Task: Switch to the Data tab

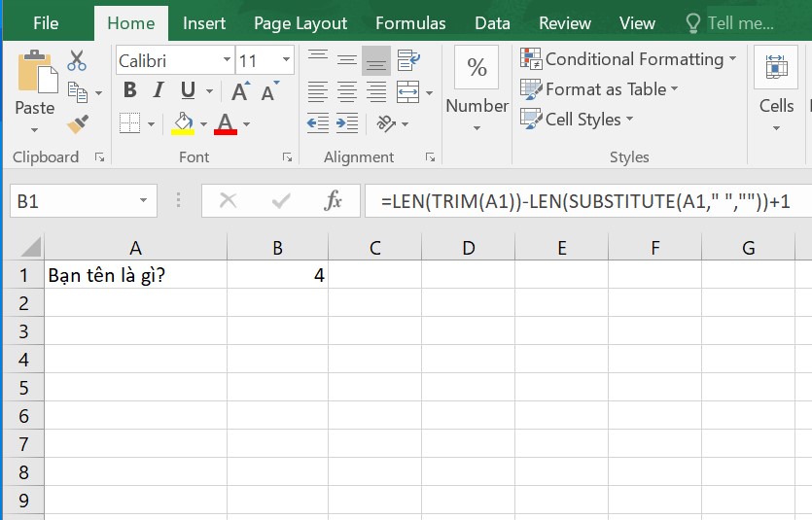Action: click(x=492, y=23)
